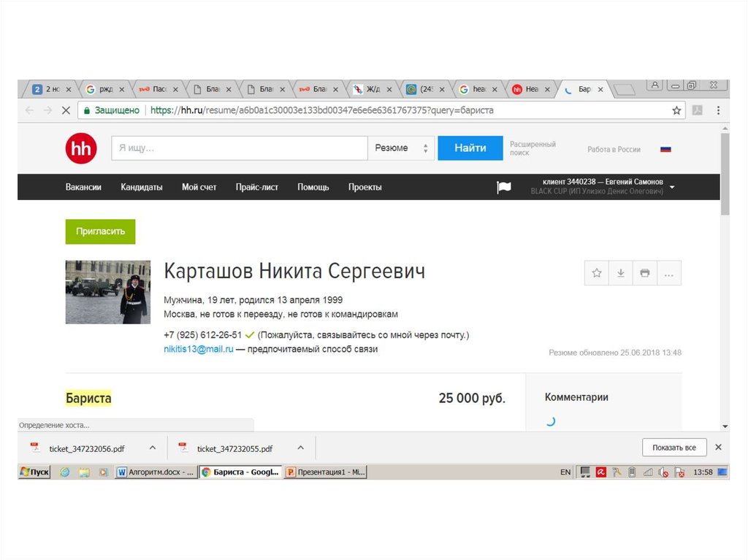Open Алгоритм.docx from the Windows taskbar
Viewport: 748px width, 560px height.
[x=156, y=472]
